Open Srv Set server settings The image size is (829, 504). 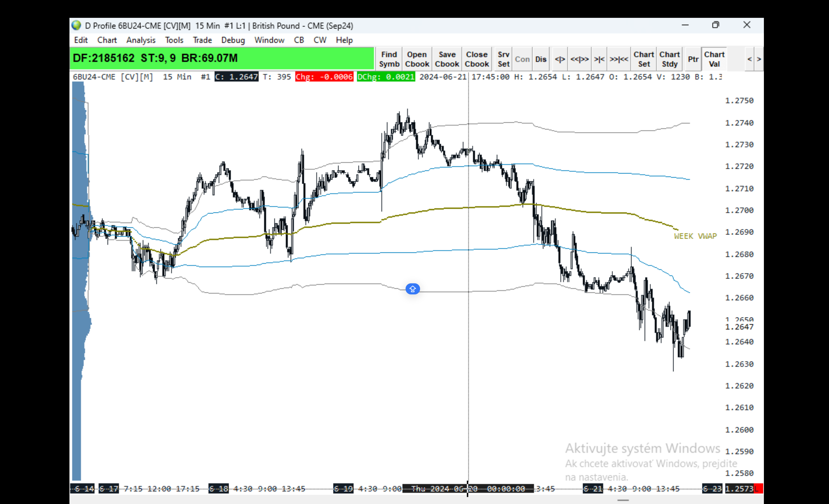(x=503, y=59)
